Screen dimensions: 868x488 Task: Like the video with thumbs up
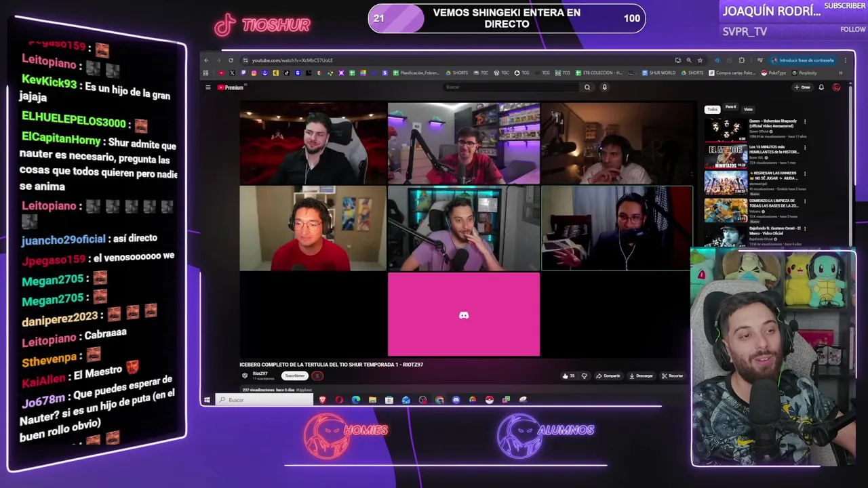(x=568, y=376)
